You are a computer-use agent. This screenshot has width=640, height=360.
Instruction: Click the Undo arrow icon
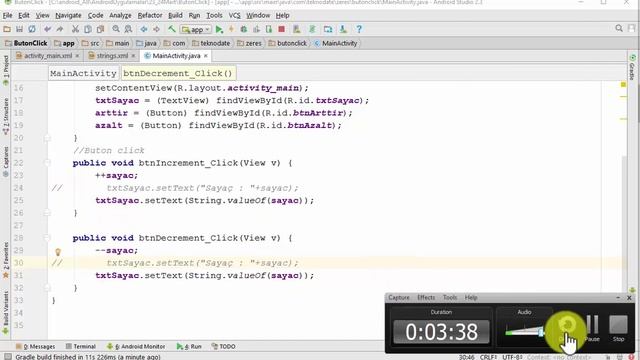pos(47,29)
